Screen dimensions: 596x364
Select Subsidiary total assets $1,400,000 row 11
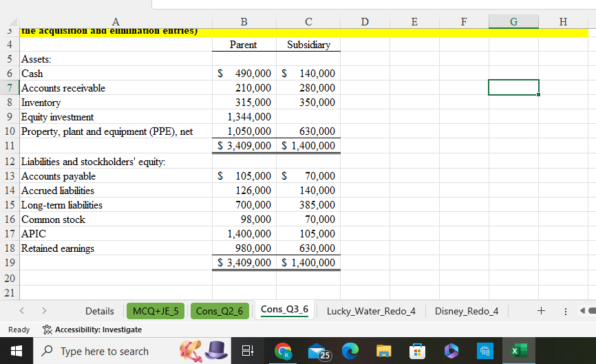(308, 145)
